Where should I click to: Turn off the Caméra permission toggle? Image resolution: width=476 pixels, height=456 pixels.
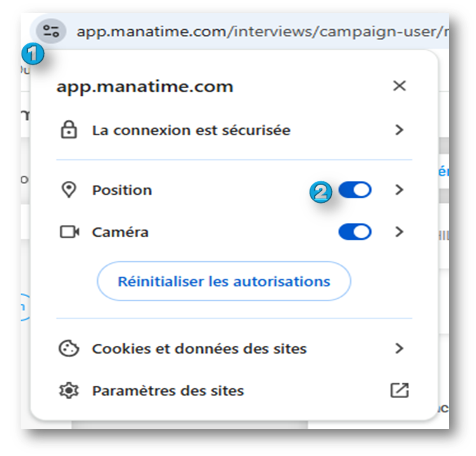355,232
